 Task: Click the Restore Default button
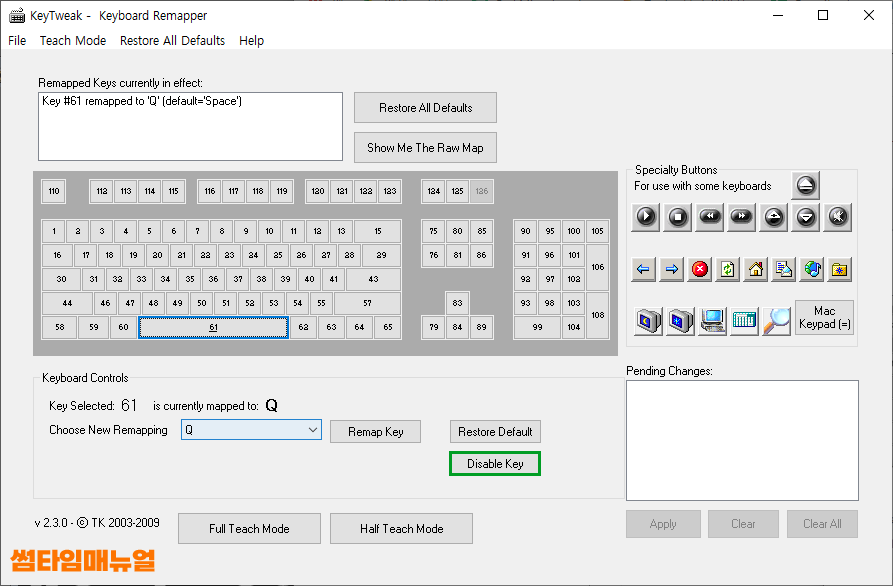pos(495,432)
